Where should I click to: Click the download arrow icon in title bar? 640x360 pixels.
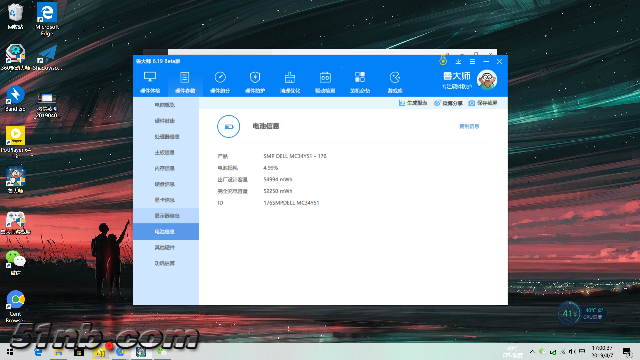(458, 62)
